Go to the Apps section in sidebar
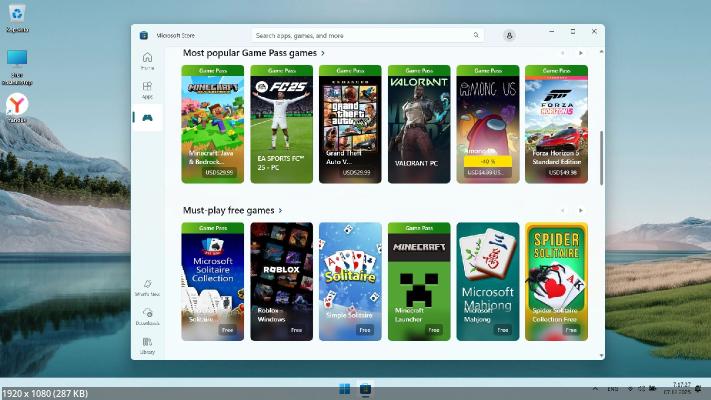Image resolution: width=711 pixels, height=400 pixels. 147,89
